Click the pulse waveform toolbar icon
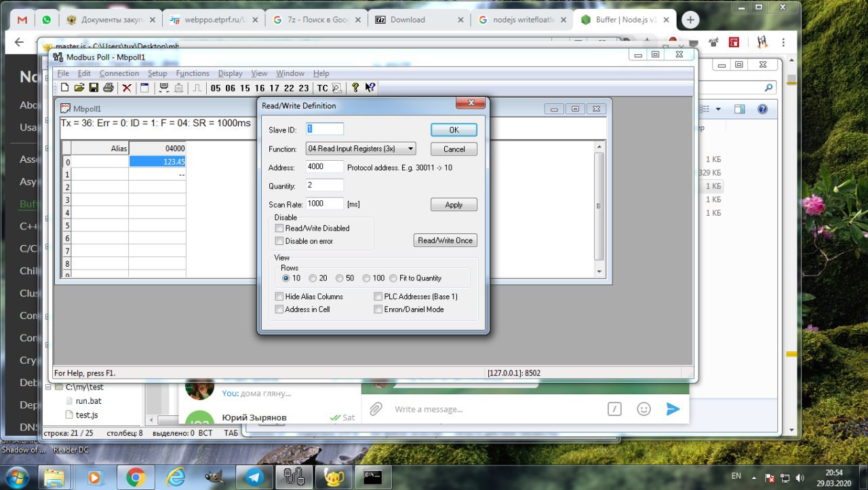868x490 pixels. click(x=197, y=88)
